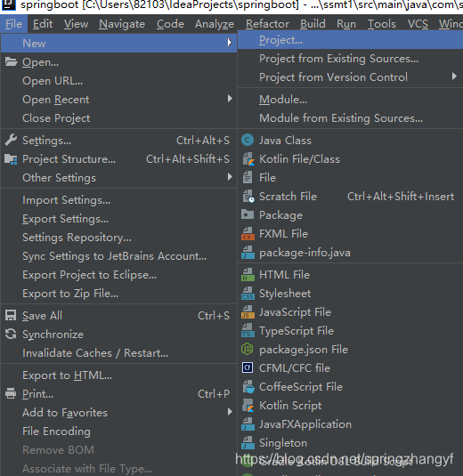The height and width of the screenshot is (476, 463).
Task: Click the Print printer icon
Action: pyautogui.click(x=11, y=394)
